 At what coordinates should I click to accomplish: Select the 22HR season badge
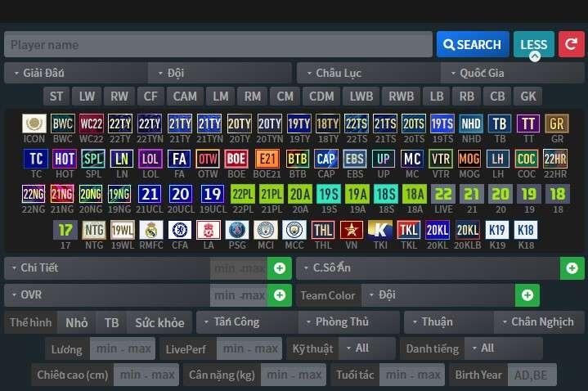tap(555, 159)
